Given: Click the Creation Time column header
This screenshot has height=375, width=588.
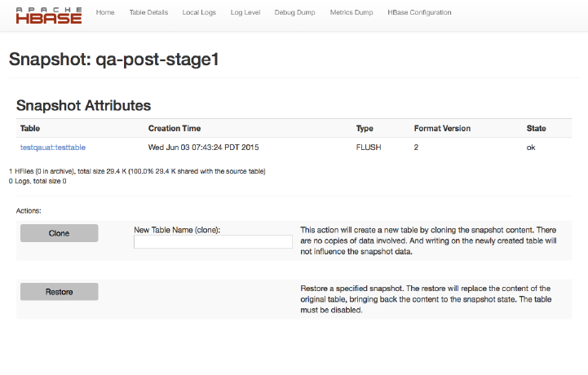Looking at the screenshot, I should point(175,128).
